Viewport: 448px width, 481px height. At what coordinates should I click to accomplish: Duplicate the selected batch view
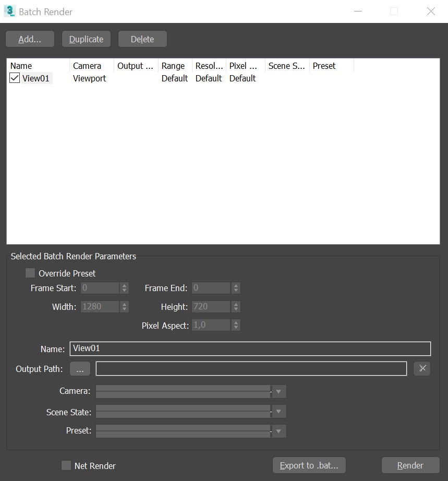point(86,39)
